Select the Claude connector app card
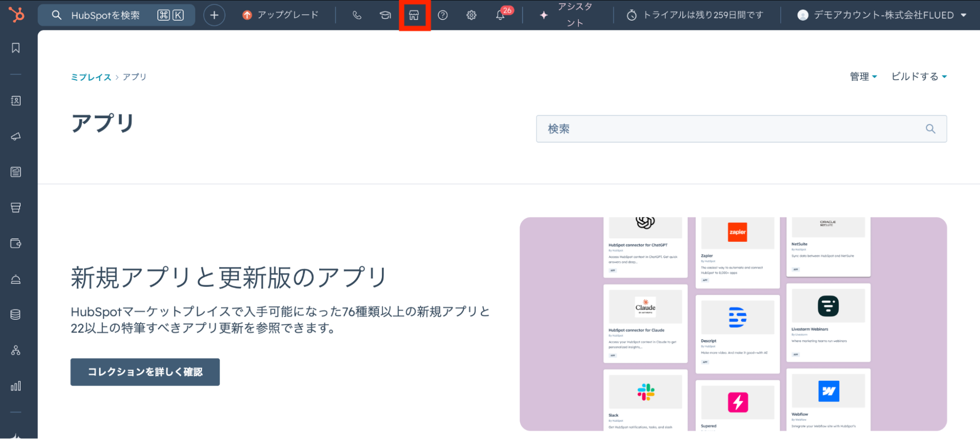980x439 pixels. tap(645, 324)
